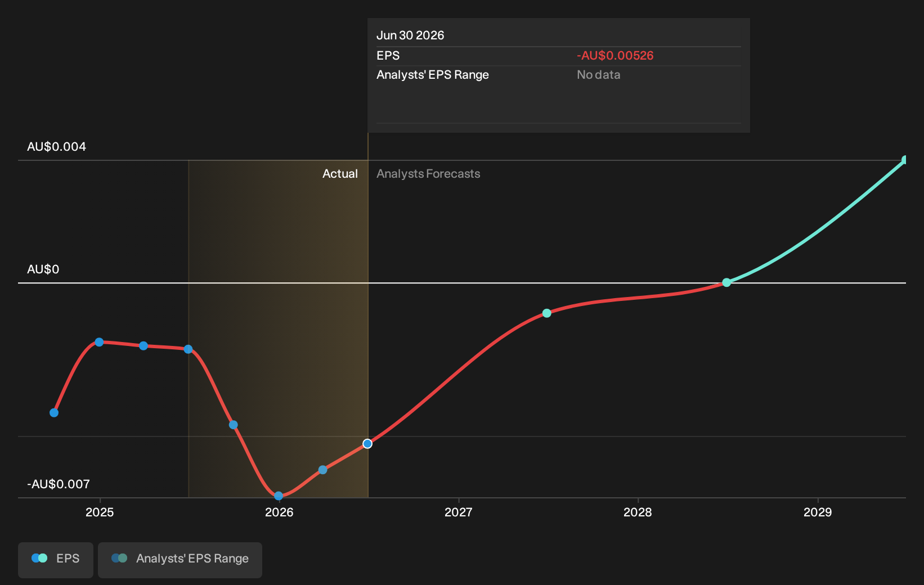Click the lowest EPS data point at 2026
This screenshot has height=585, width=924.
point(279,496)
